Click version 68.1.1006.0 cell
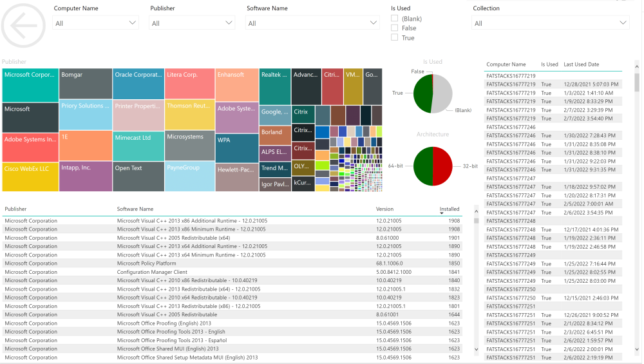The height and width of the screenshot is (364, 644). pyautogui.click(x=390, y=263)
